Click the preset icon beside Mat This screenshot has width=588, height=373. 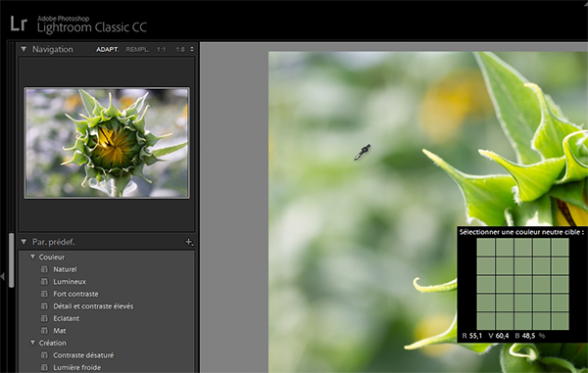[x=44, y=331]
